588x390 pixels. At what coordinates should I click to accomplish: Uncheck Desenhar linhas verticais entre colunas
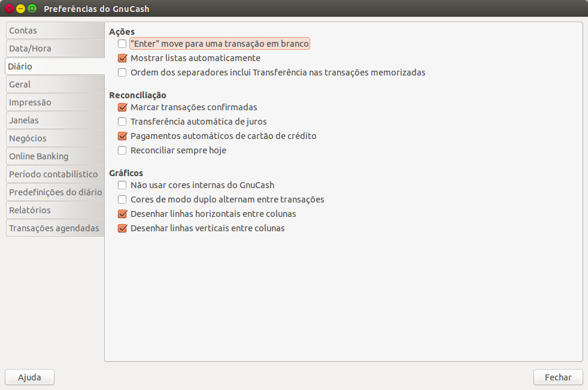122,228
